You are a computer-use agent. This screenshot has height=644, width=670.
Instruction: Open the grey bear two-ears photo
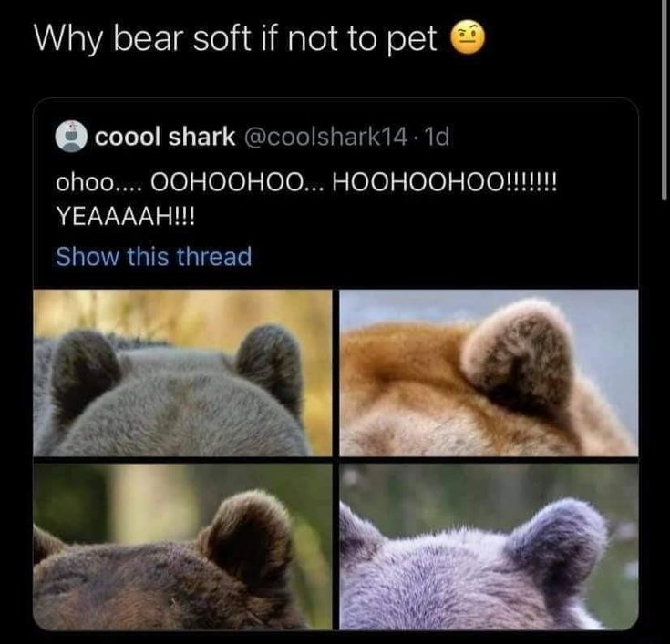pyautogui.click(x=182, y=373)
